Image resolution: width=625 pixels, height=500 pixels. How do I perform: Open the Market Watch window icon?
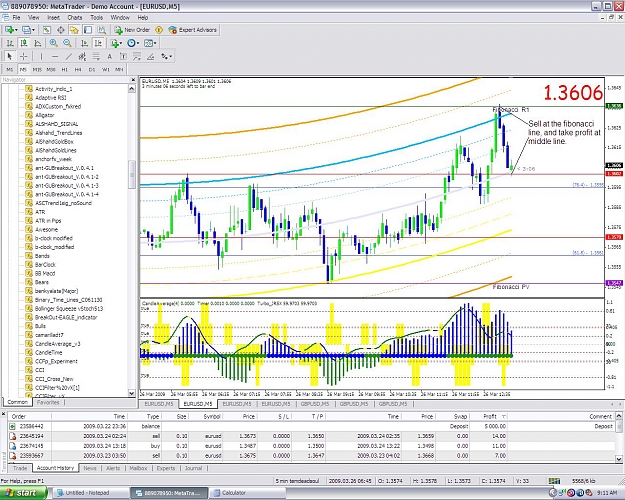[47, 30]
